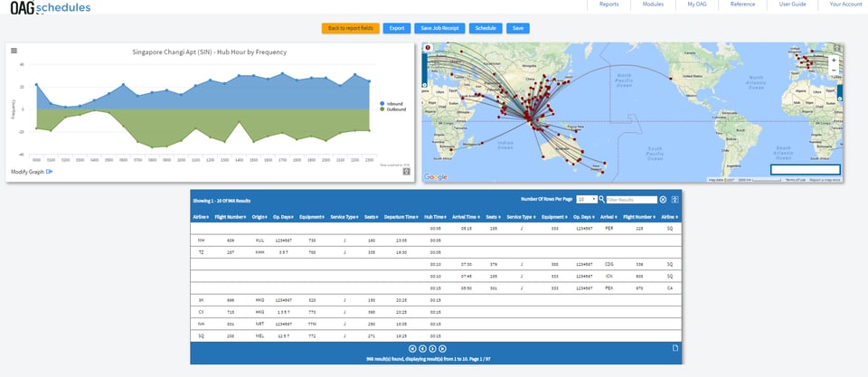Click the Modify Graph arrow icon

pyautogui.click(x=49, y=172)
